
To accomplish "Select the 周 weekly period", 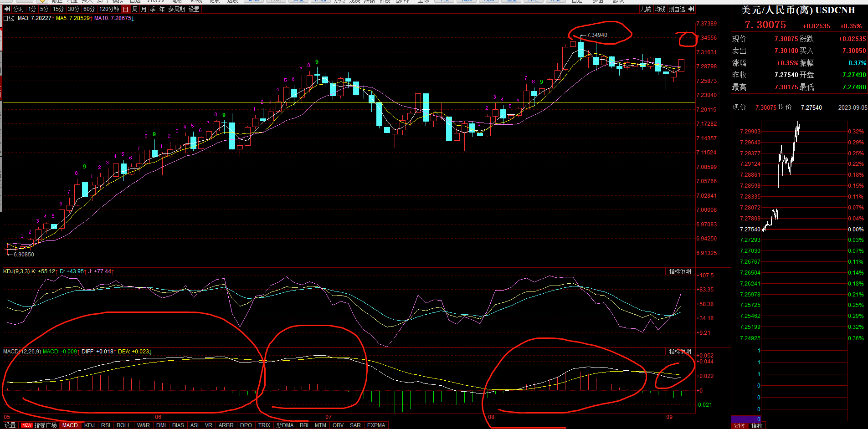I will 135,9.
